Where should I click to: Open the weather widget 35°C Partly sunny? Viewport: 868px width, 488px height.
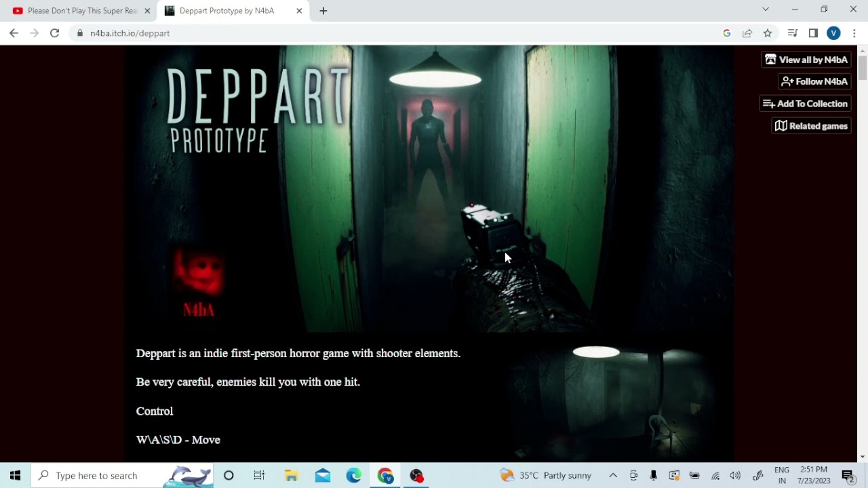pos(546,475)
